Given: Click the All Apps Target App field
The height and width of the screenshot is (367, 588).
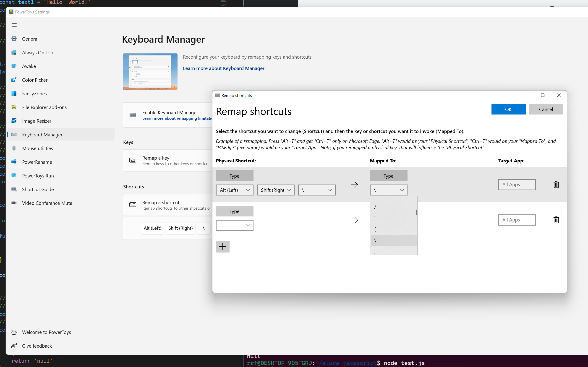Looking at the screenshot, I should pos(517,185).
